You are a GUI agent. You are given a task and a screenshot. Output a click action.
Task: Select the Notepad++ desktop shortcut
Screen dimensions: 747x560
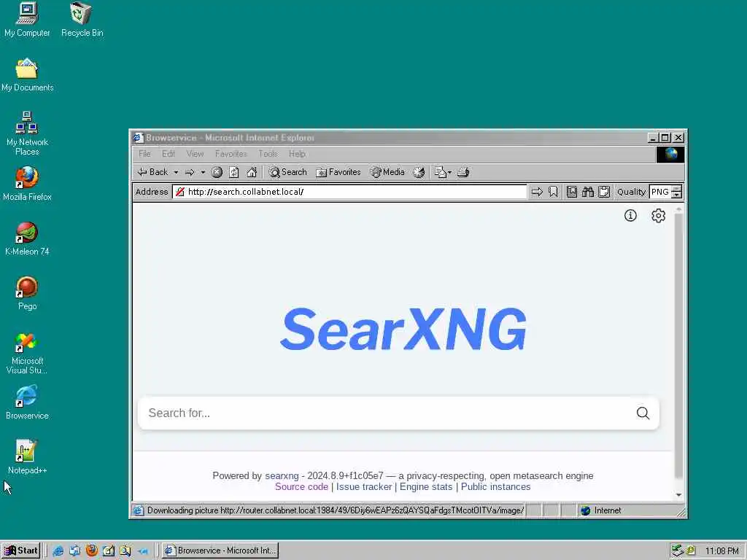(27, 457)
